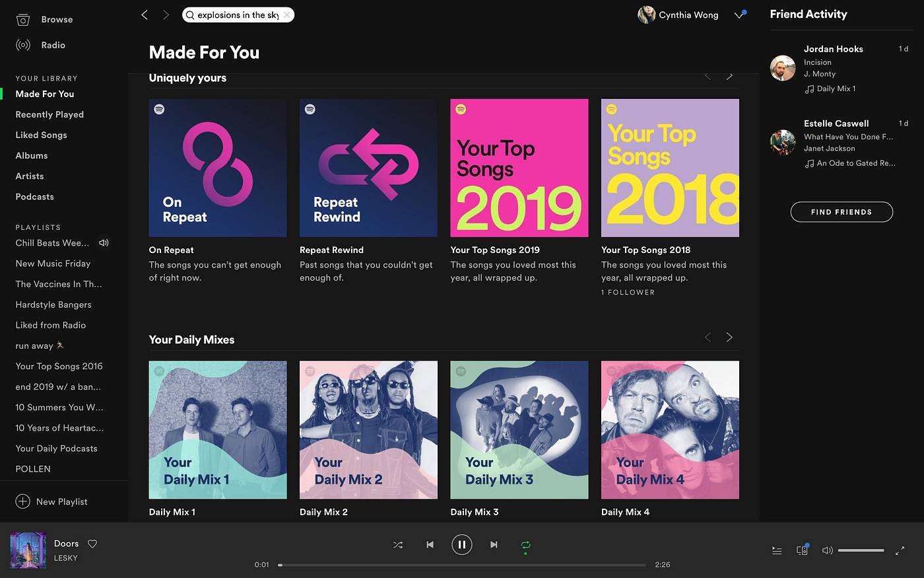Navigate back with the left arrow
Screen dimensions: 924x578
[145, 15]
